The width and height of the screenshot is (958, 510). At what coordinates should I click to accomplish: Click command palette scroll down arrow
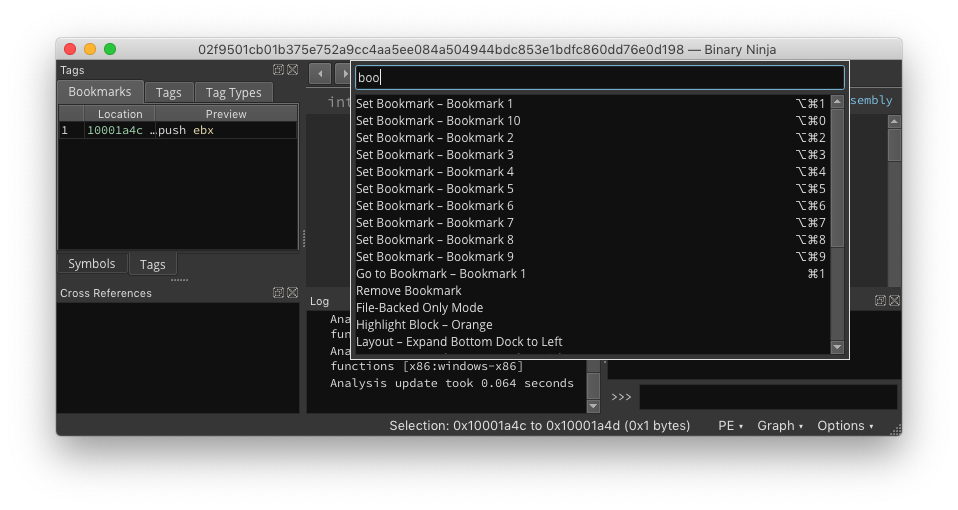click(x=838, y=347)
